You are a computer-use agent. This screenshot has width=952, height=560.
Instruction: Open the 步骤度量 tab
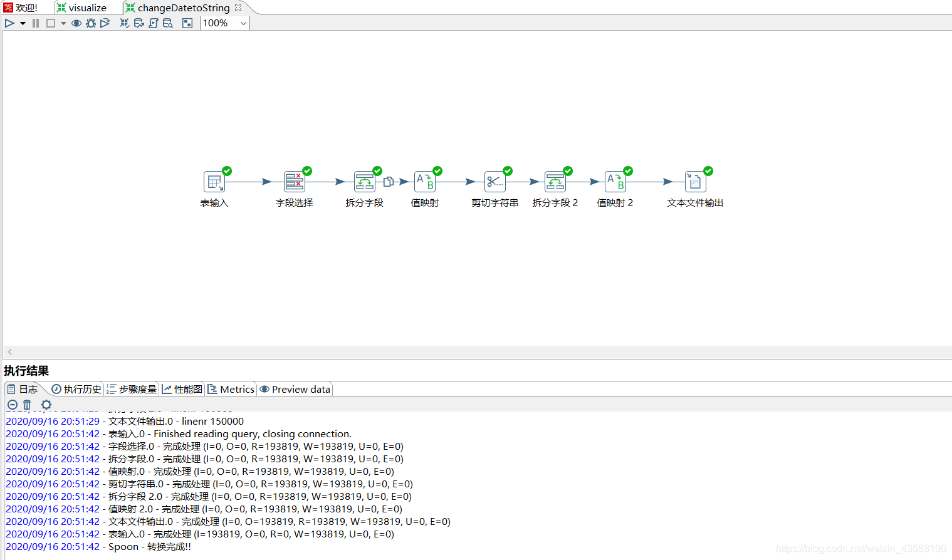[132, 389]
